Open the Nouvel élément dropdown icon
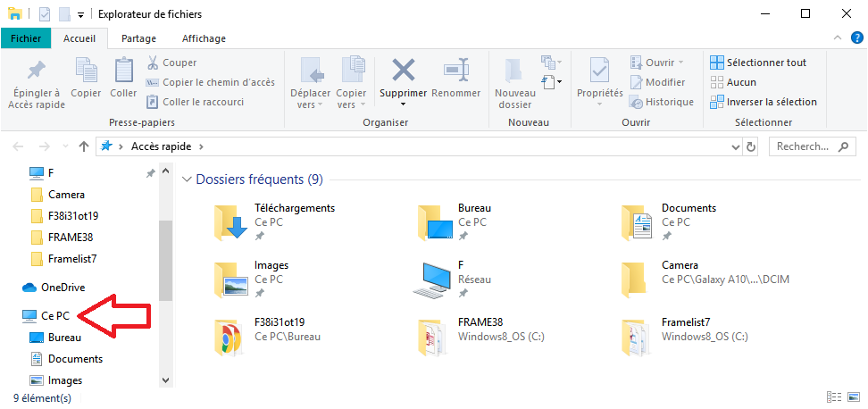868x409 pixels. click(552, 82)
